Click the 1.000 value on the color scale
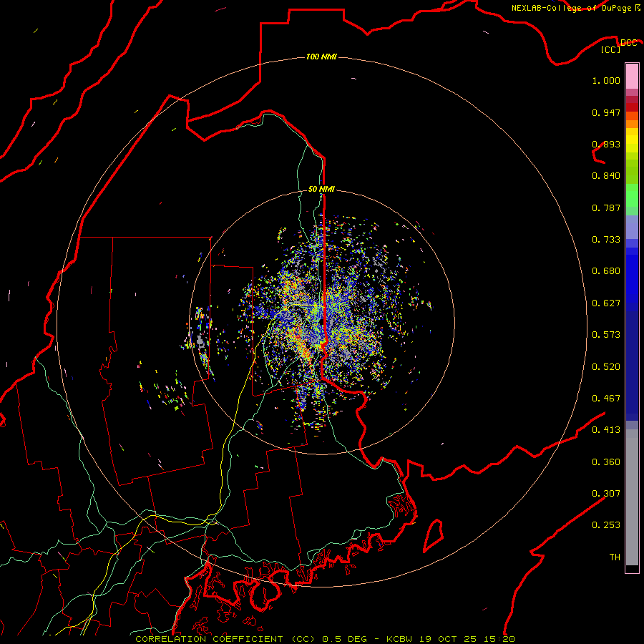Viewport: 644px width, 644px height. (606, 80)
